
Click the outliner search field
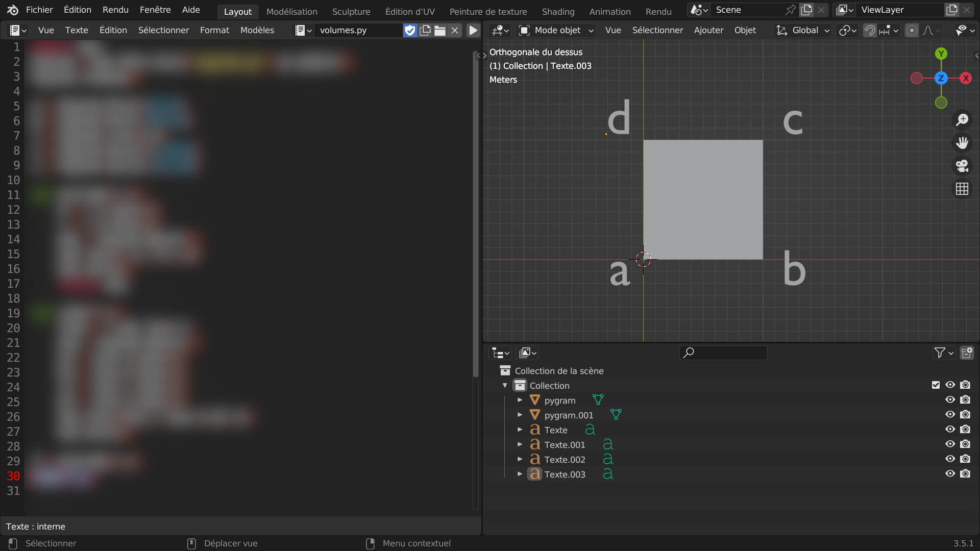pos(724,353)
